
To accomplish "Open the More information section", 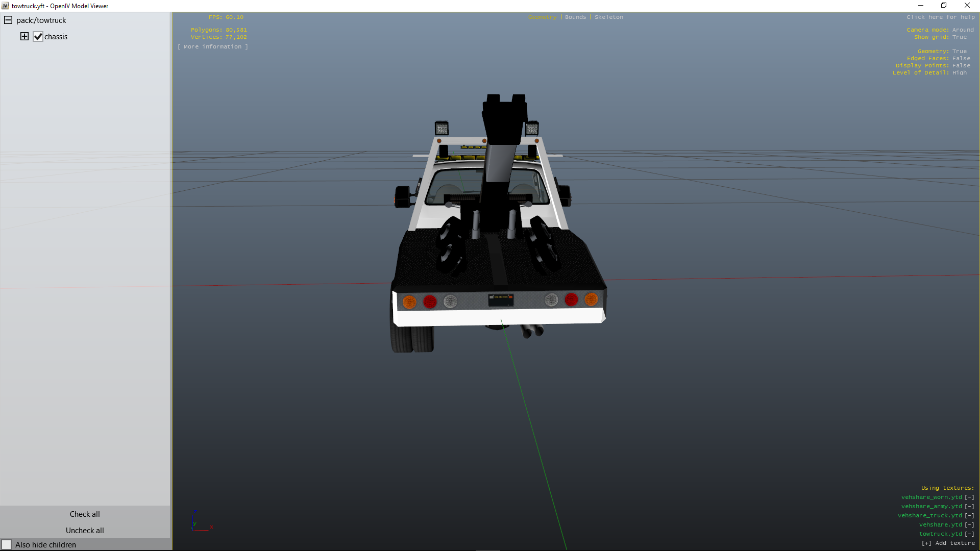I will click(213, 46).
